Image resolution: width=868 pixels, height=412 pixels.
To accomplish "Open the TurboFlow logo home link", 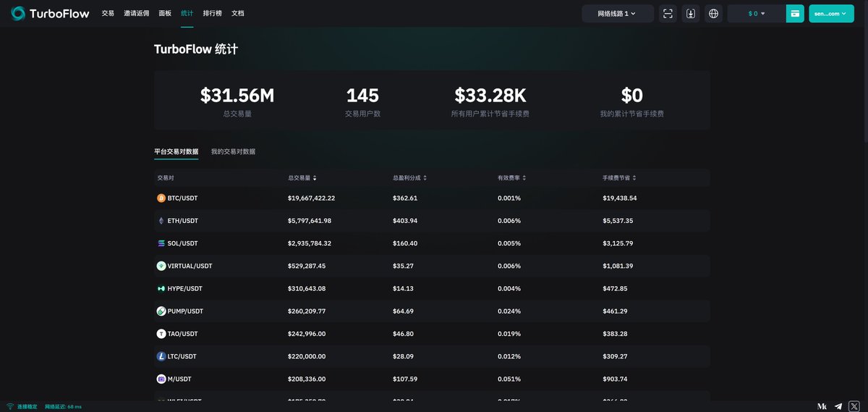I will (x=51, y=13).
